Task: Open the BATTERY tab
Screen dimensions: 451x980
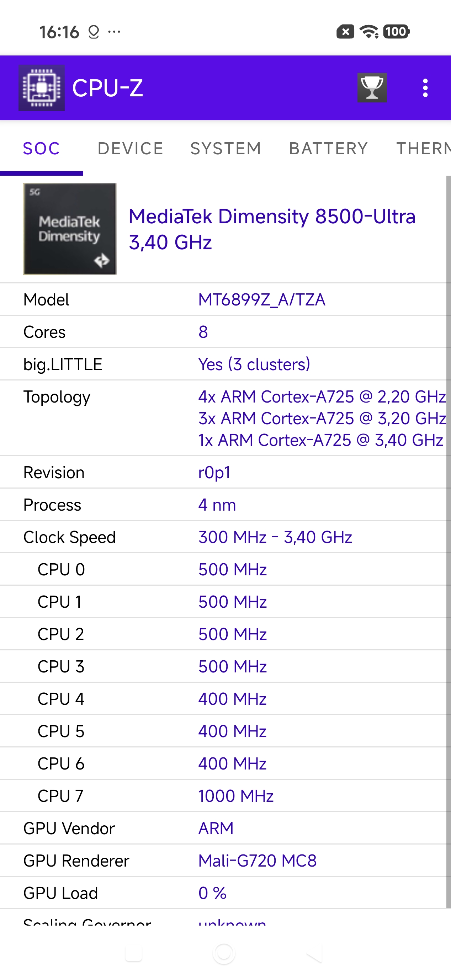Action: tap(328, 149)
